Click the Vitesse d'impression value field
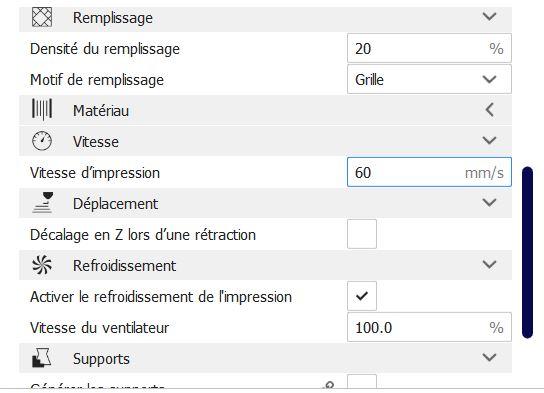Image resolution: width=544 pixels, height=393 pixels. 429,172
